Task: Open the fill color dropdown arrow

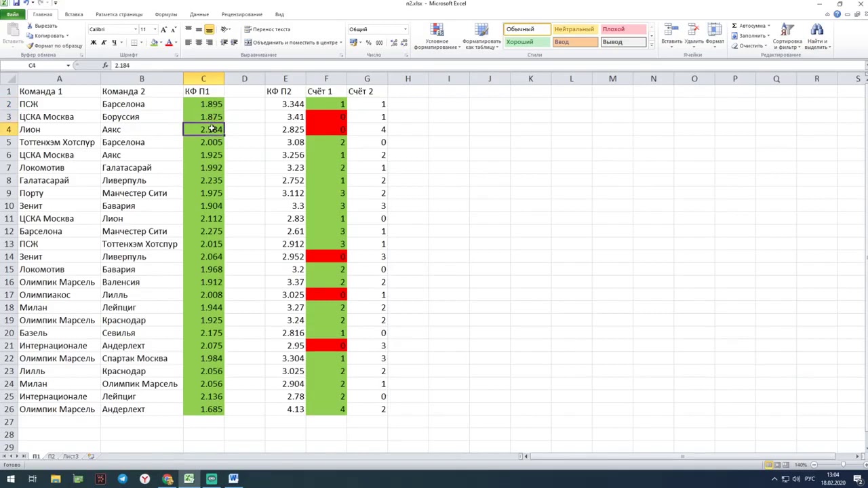Action: click(161, 43)
